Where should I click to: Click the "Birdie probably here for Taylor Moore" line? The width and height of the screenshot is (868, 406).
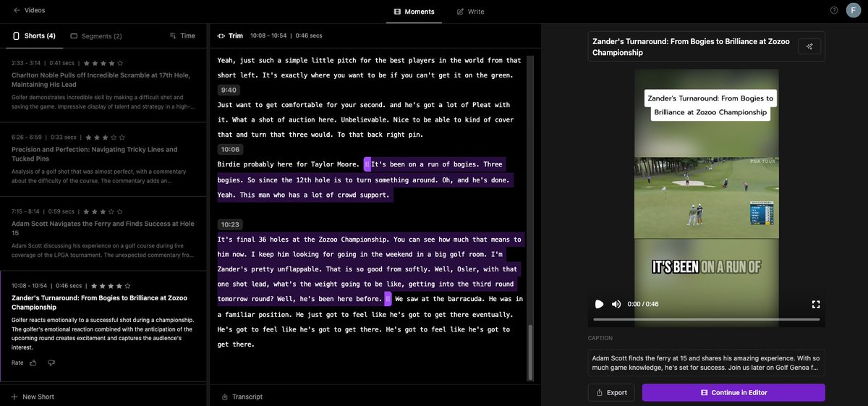[x=289, y=164]
